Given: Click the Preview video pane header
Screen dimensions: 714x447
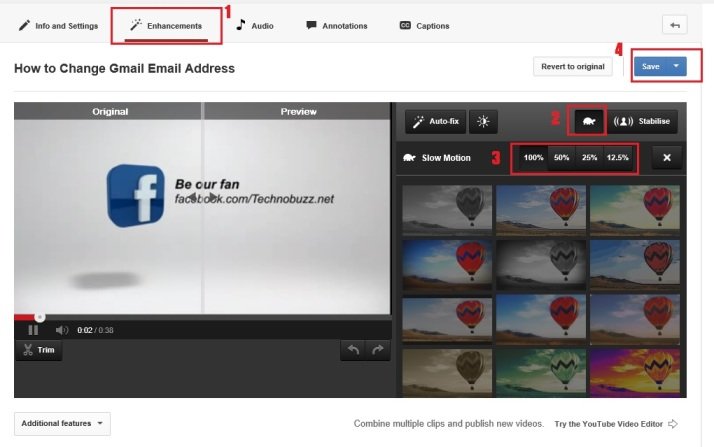Looking at the screenshot, I should click(x=297, y=112).
